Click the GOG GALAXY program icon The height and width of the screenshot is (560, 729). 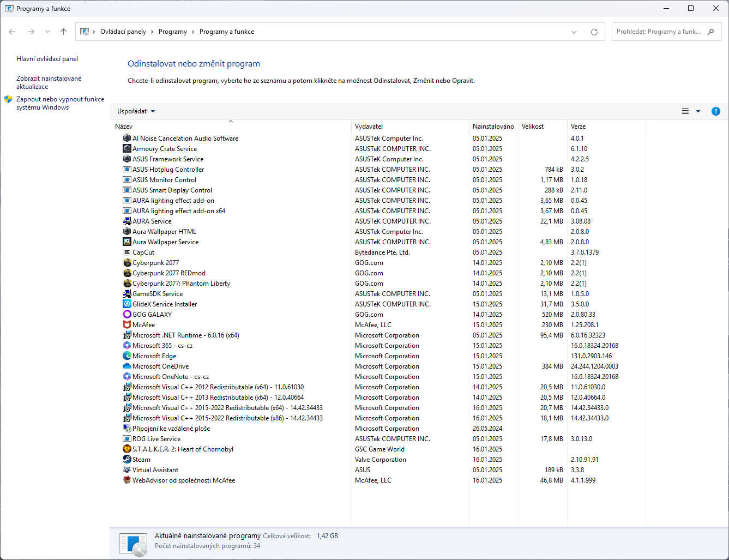tap(127, 315)
